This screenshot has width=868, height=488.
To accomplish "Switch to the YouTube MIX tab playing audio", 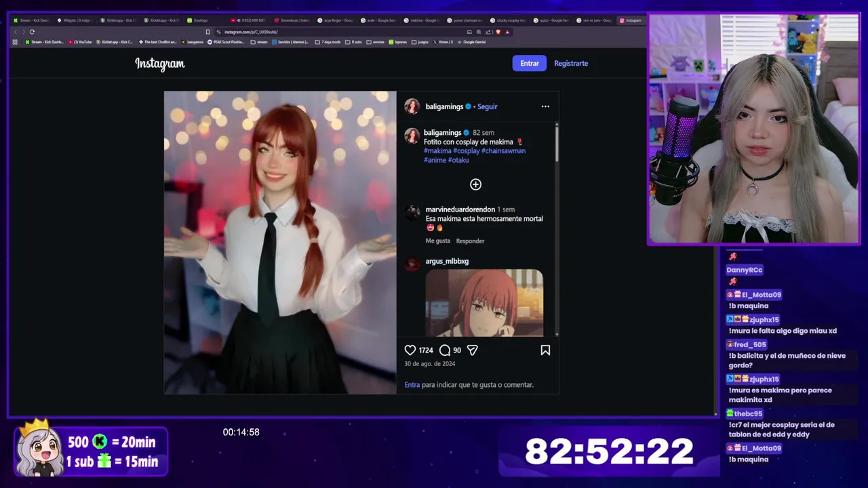I will pyautogui.click(x=248, y=20).
